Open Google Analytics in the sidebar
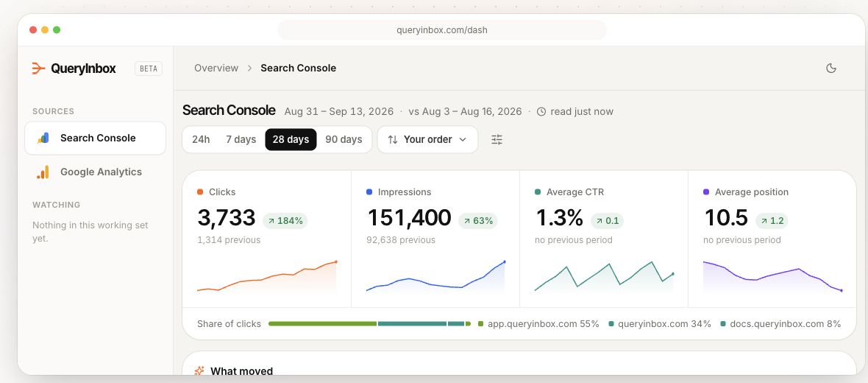The width and height of the screenshot is (868, 383). point(95,172)
